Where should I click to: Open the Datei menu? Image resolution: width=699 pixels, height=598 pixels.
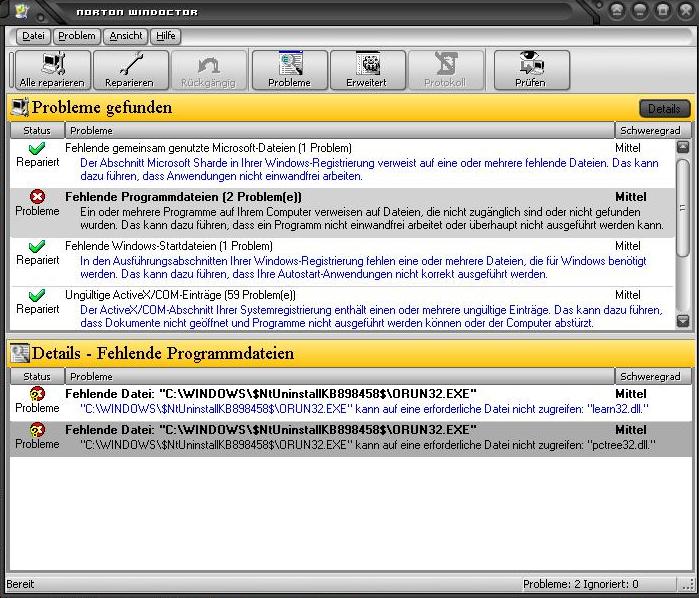33,36
